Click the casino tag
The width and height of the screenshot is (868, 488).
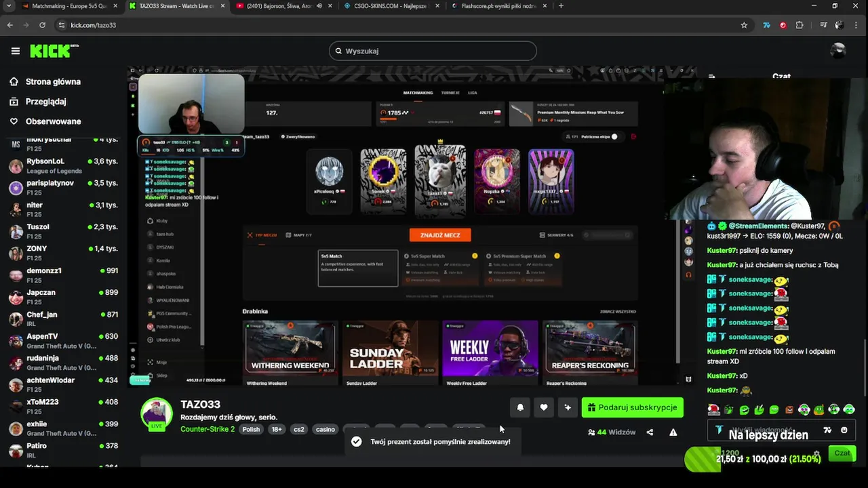pyautogui.click(x=325, y=429)
